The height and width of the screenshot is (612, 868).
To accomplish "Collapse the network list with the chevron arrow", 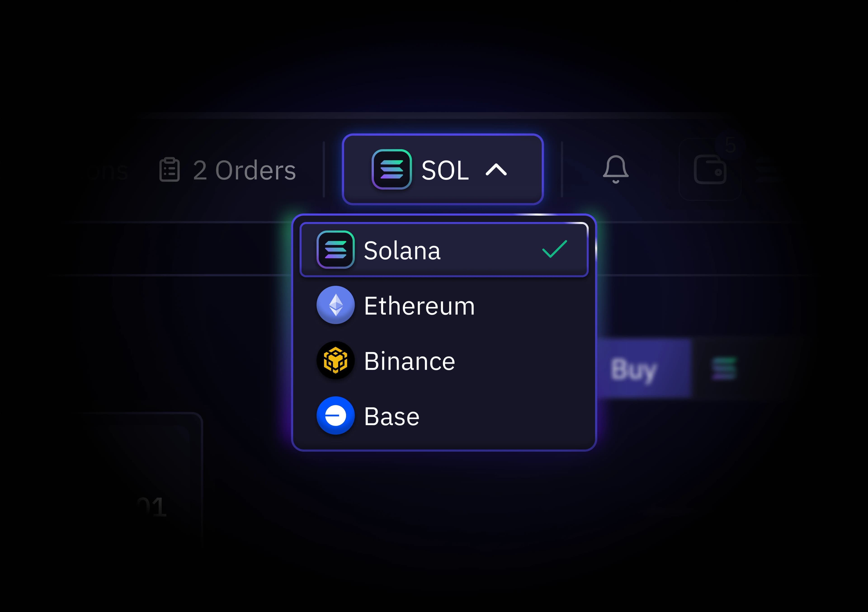I will coord(496,170).
